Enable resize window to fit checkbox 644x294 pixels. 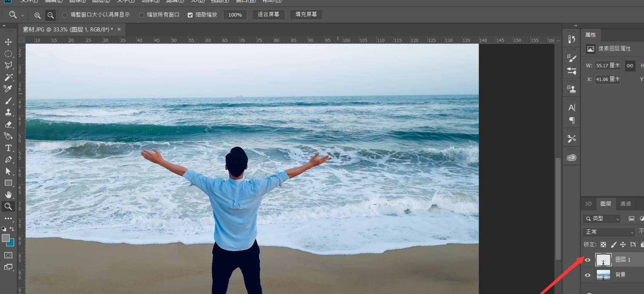pyautogui.click(x=65, y=15)
